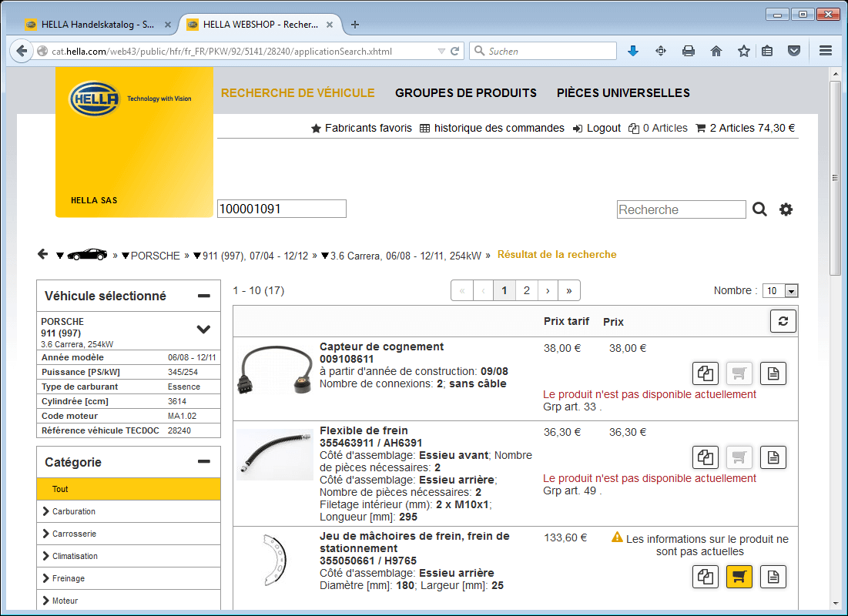Go to the browser home page icon
This screenshot has width=848, height=616.
coord(716,52)
